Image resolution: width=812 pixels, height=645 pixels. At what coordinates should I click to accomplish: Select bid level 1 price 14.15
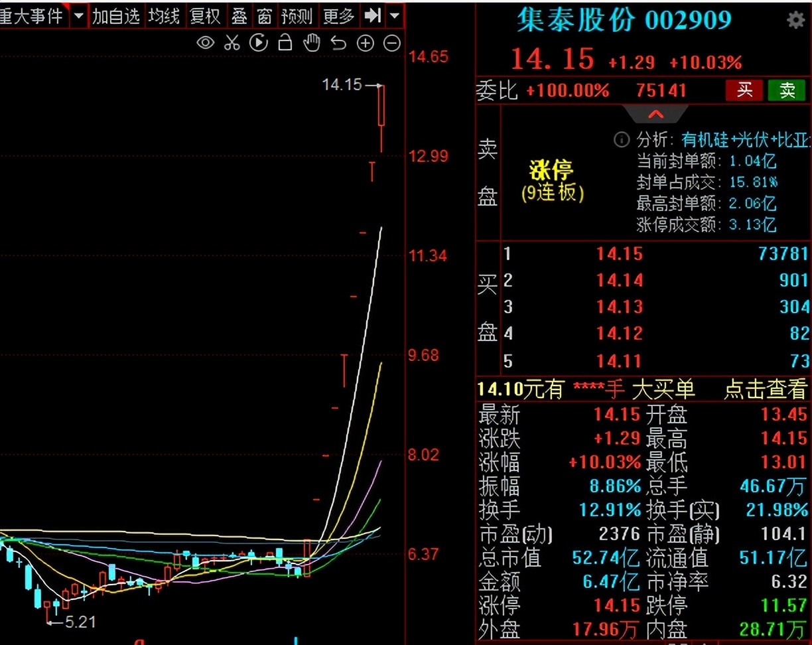[x=619, y=253]
